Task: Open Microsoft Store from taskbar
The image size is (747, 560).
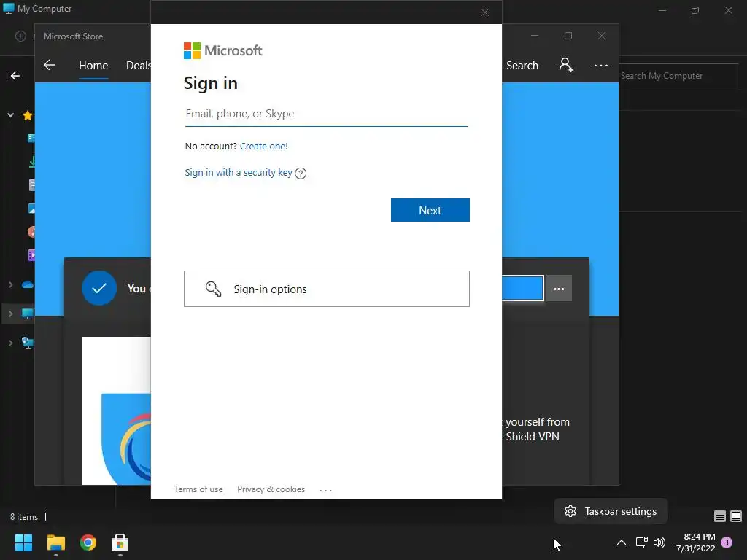Action: [x=120, y=542]
